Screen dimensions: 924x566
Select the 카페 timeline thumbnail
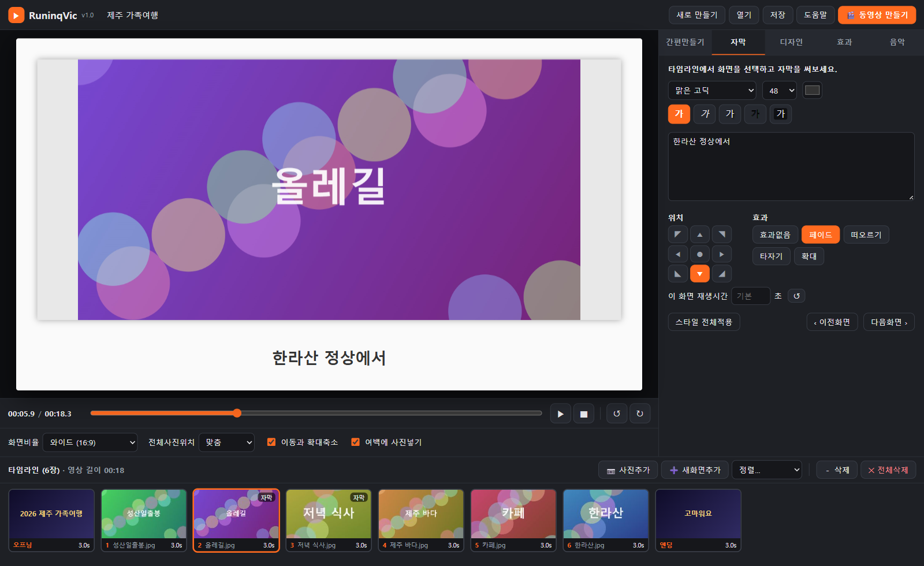point(513,520)
